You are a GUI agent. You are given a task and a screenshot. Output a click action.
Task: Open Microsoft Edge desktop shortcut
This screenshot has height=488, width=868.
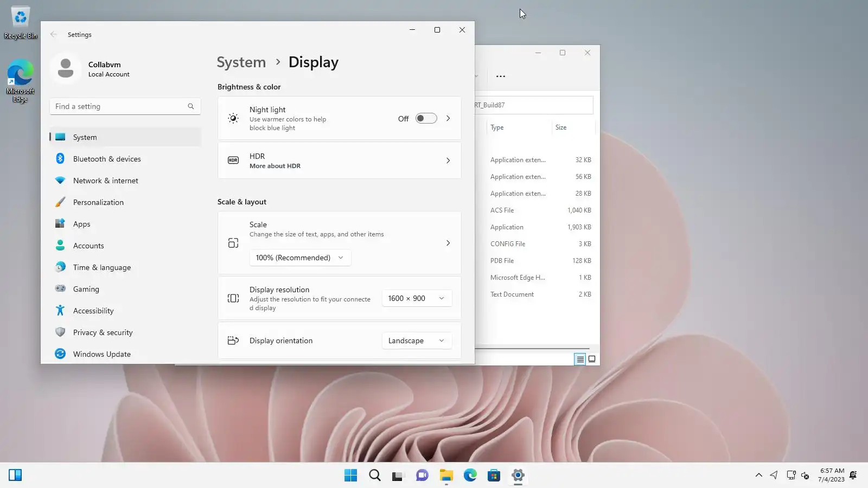coord(21,81)
